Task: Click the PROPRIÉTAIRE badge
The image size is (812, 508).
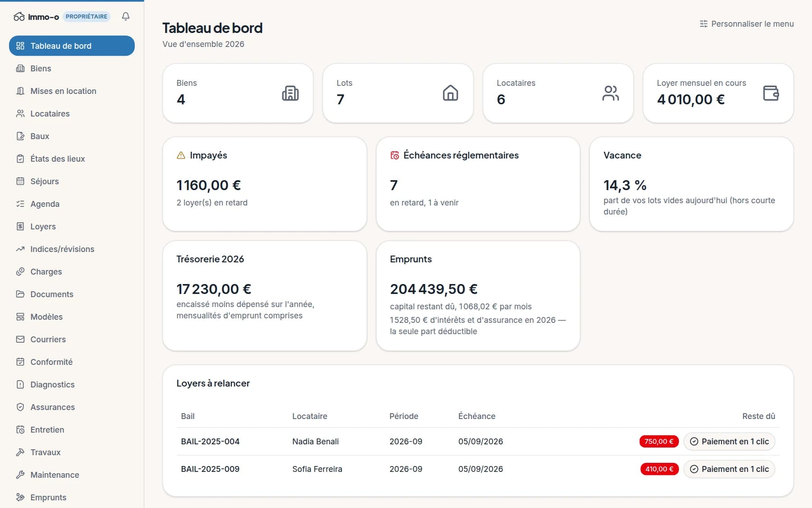Action: point(87,17)
